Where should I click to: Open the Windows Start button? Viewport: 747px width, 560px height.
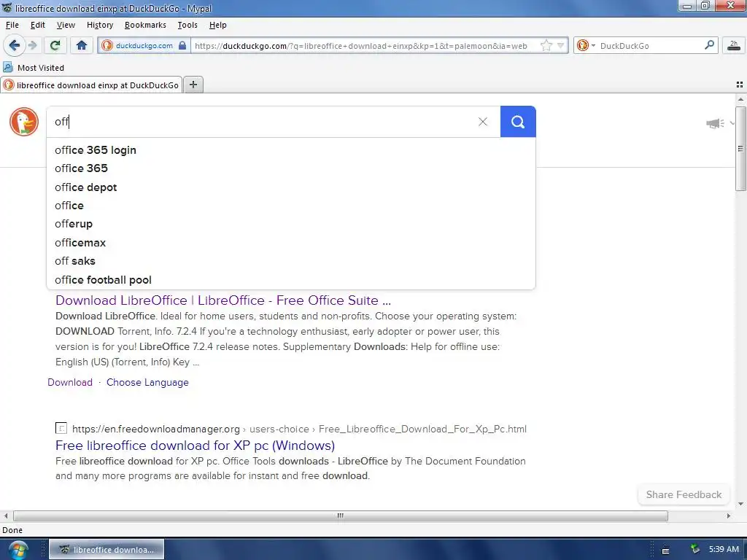click(x=18, y=550)
